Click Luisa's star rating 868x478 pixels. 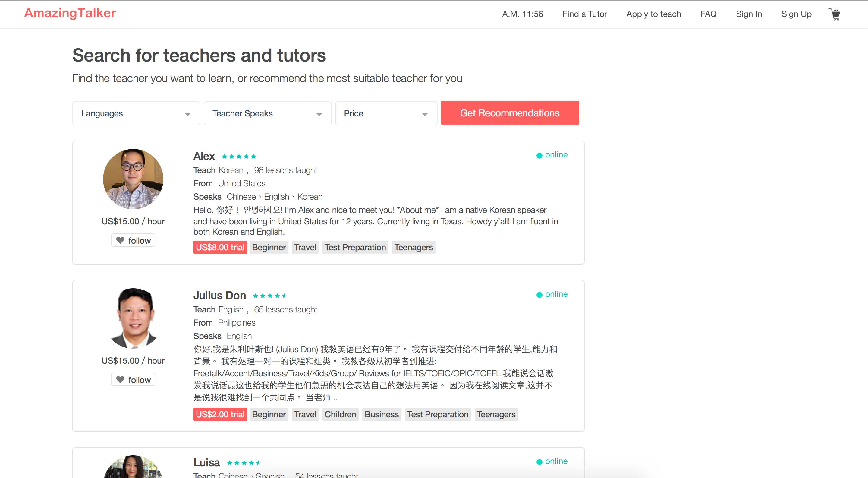[x=244, y=463]
